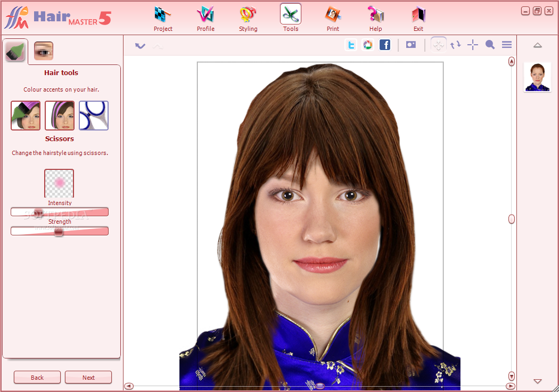Screen dimensions: 559x392
Task: Select the hair colour brush tool
Action: [26, 116]
